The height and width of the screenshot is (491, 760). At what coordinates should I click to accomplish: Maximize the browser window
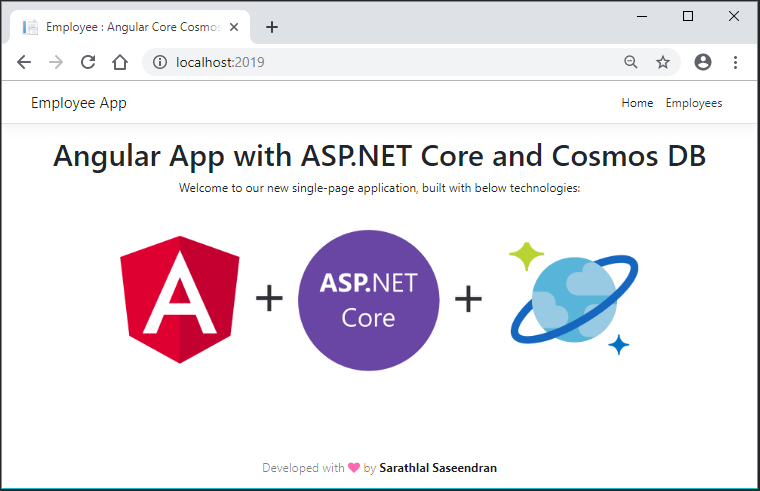pyautogui.click(x=688, y=16)
